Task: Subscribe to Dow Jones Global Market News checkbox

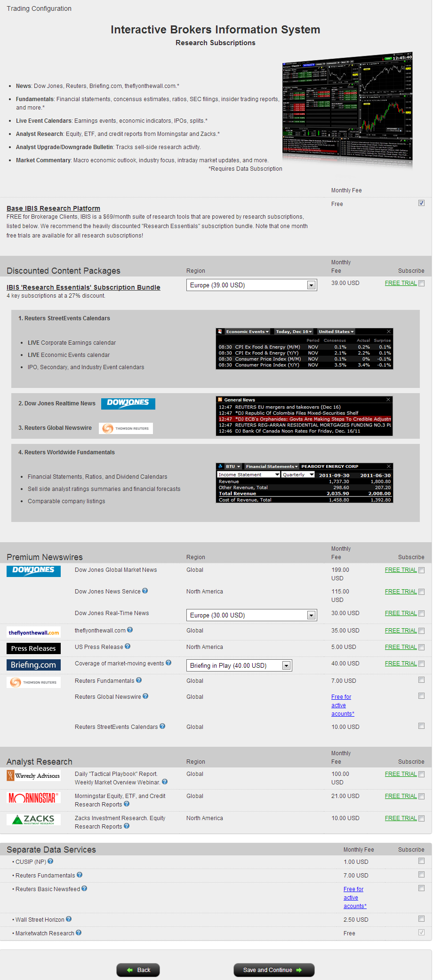Action: (x=422, y=570)
